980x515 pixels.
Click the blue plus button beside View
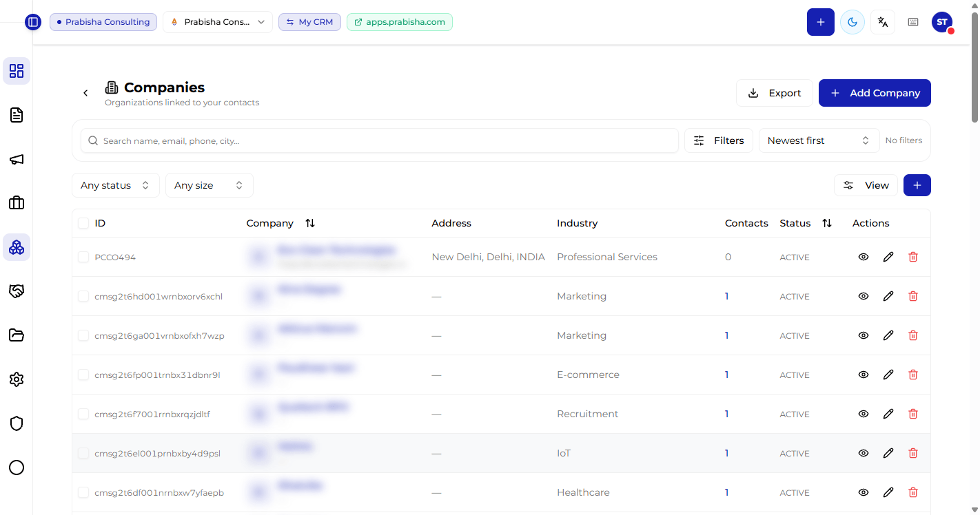pos(917,185)
